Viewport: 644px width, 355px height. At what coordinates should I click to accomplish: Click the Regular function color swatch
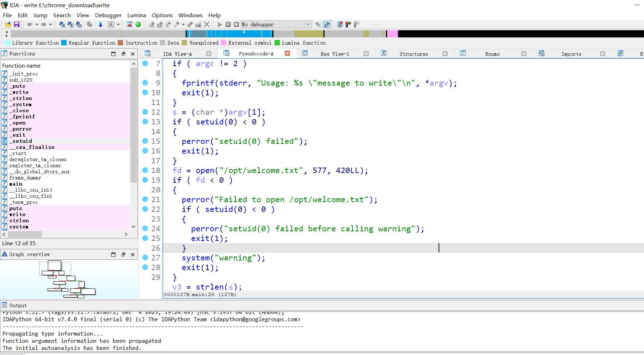[64, 43]
